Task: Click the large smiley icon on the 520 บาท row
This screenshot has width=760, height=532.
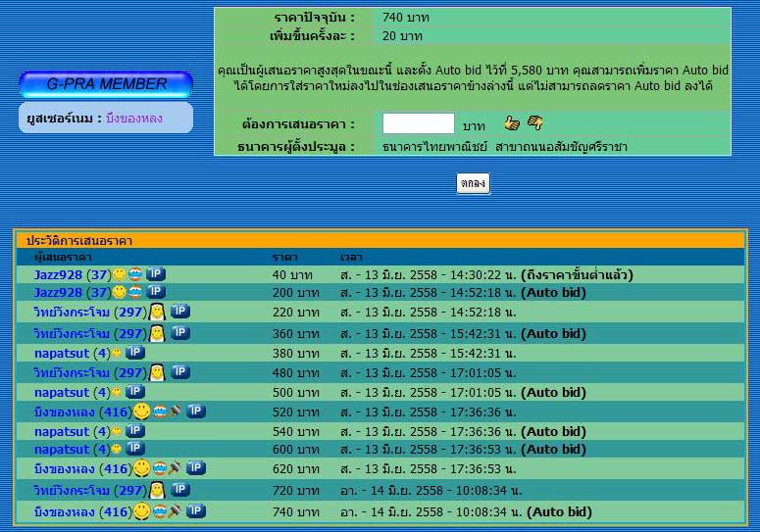Action: pyautogui.click(x=142, y=411)
